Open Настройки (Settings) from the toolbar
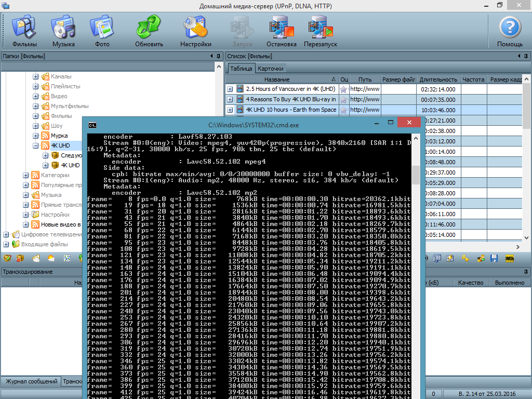 tap(195, 31)
